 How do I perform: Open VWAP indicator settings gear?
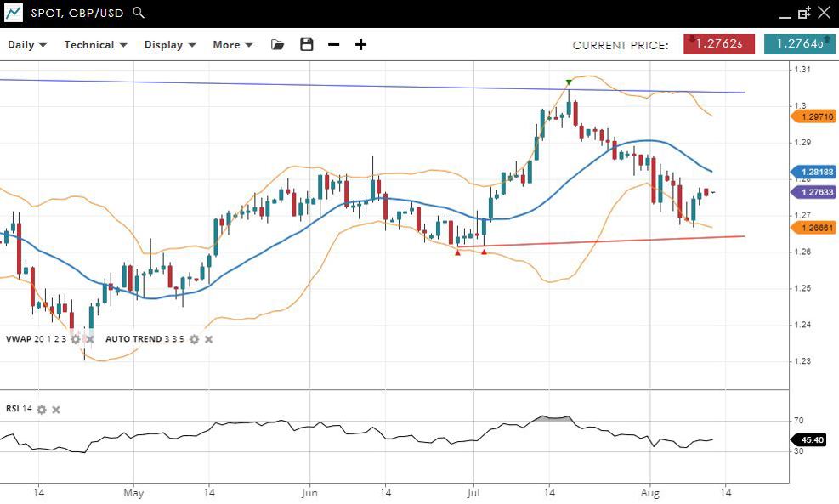click(75, 339)
